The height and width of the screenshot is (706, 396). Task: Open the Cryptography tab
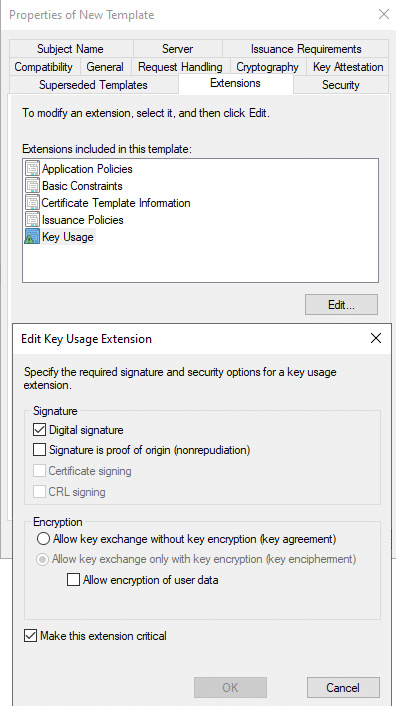267,67
